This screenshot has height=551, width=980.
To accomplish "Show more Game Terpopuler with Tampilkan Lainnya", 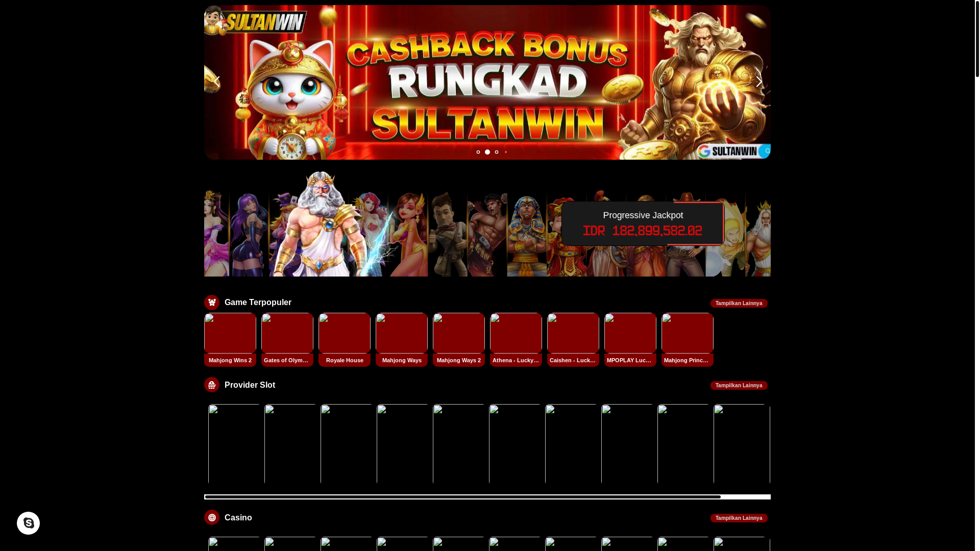I will click(739, 303).
